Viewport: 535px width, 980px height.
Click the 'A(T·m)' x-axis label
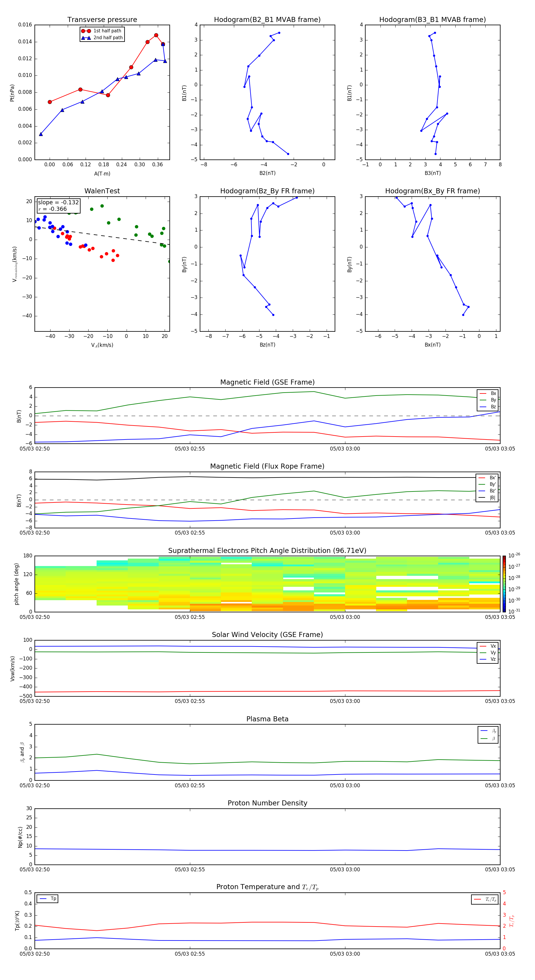click(x=102, y=174)
